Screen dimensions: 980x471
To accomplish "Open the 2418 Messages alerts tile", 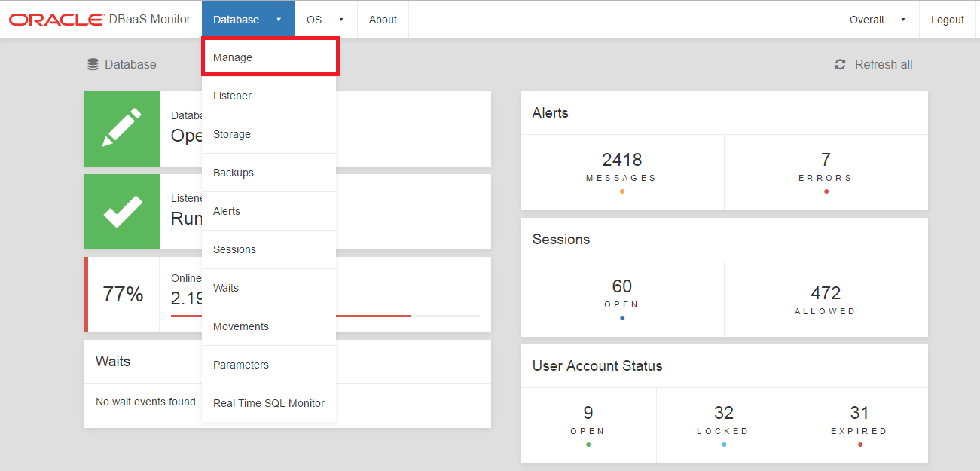I will pos(621,170).
